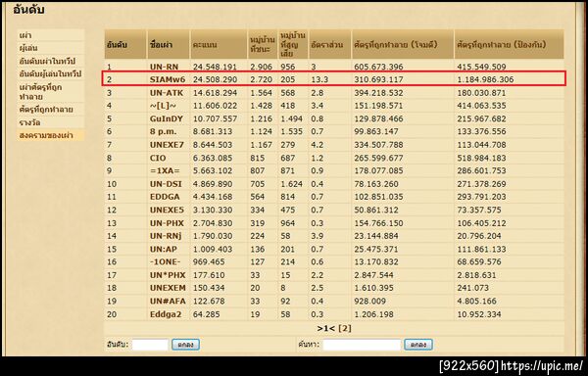Open tribe CIO profile link

[158, 158]
